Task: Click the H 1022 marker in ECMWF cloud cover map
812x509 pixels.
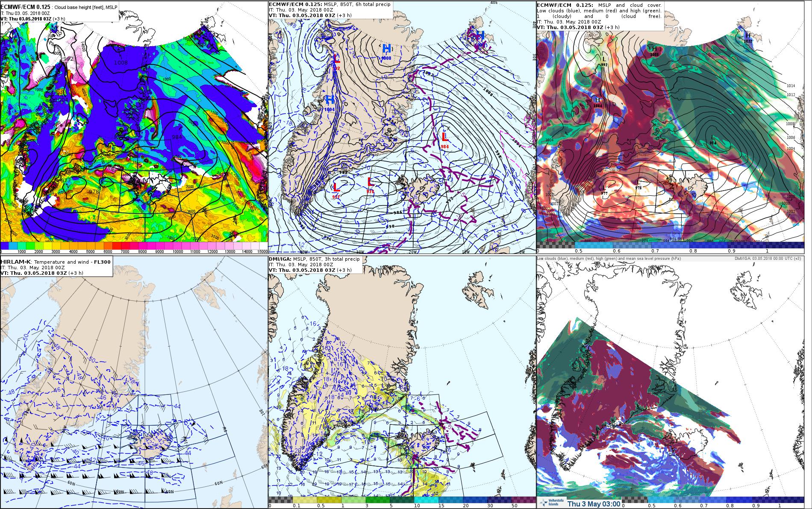Action: click(x=748, y=38)
